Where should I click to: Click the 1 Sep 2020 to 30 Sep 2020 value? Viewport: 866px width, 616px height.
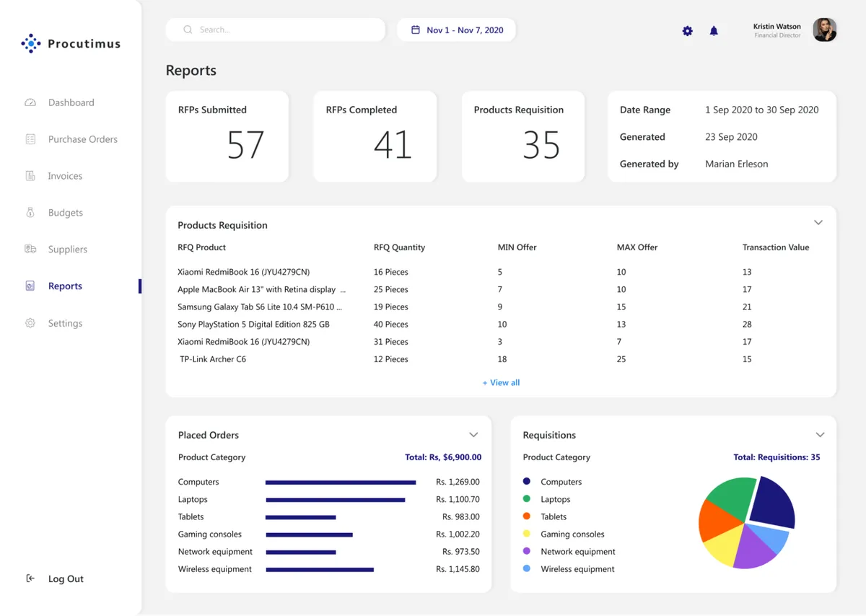(761, 110)
